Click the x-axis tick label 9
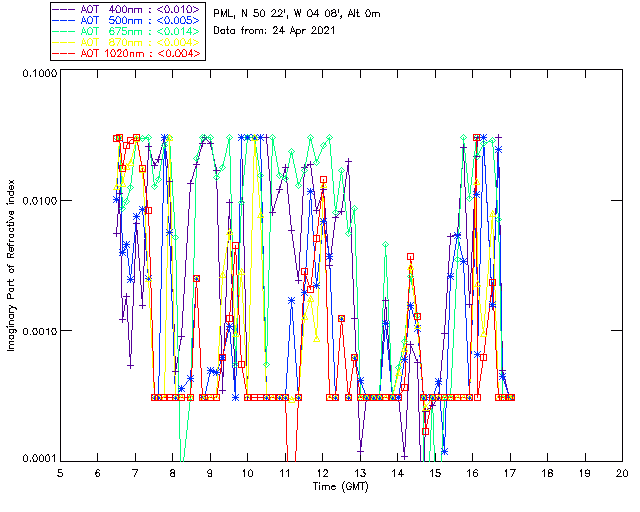640x512 pixels. 210,473
